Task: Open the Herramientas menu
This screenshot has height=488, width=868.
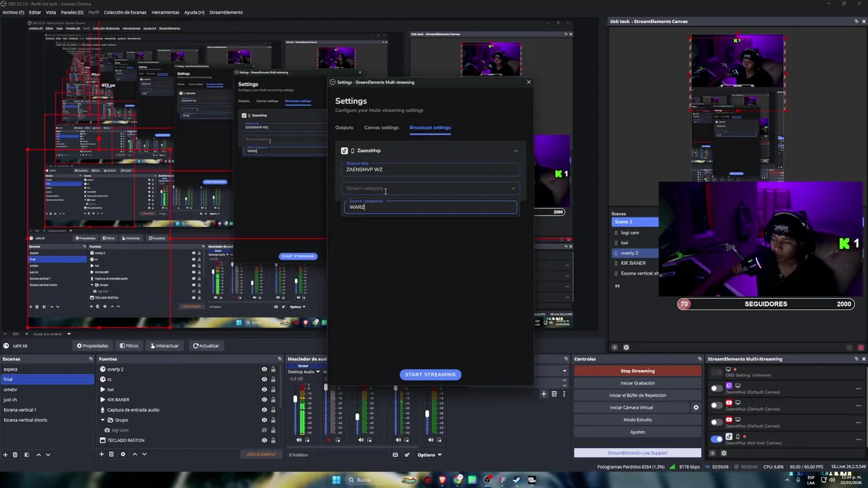Action: click(165, 12)
